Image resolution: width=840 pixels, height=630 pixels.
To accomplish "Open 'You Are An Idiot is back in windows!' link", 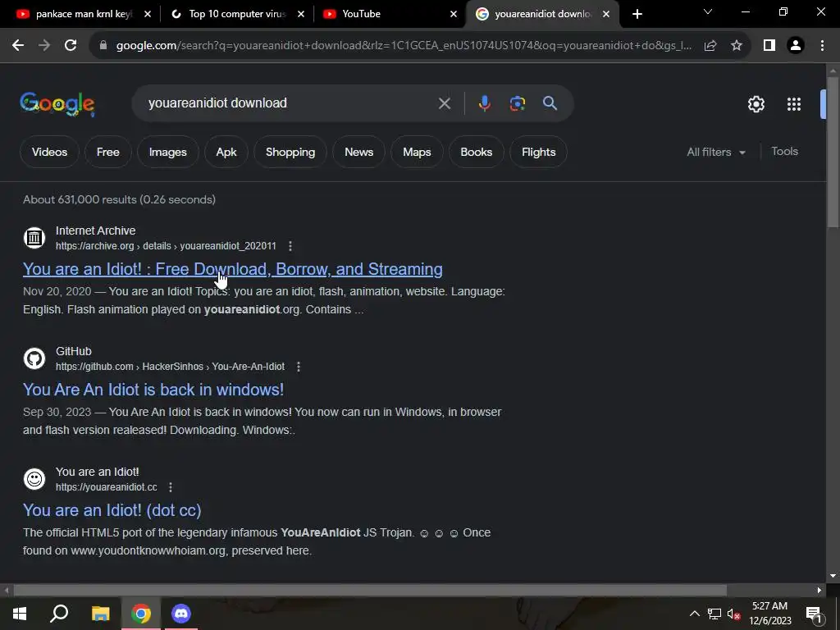I will click(153, 390).
